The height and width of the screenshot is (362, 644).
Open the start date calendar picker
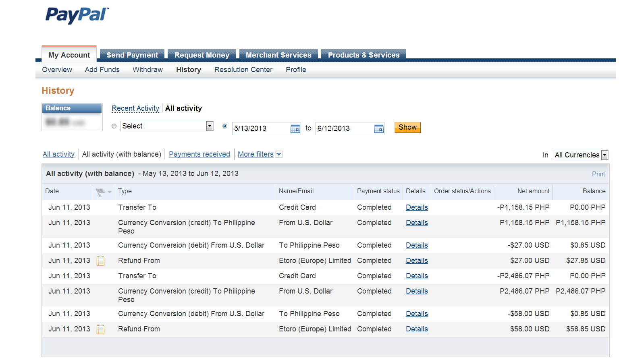[x=295, y=129]
